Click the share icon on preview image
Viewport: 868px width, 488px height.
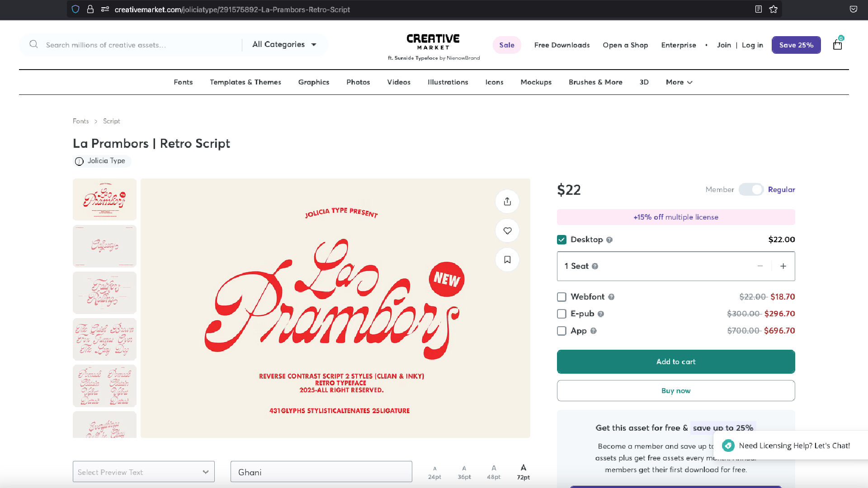click(x=507, y=202)
